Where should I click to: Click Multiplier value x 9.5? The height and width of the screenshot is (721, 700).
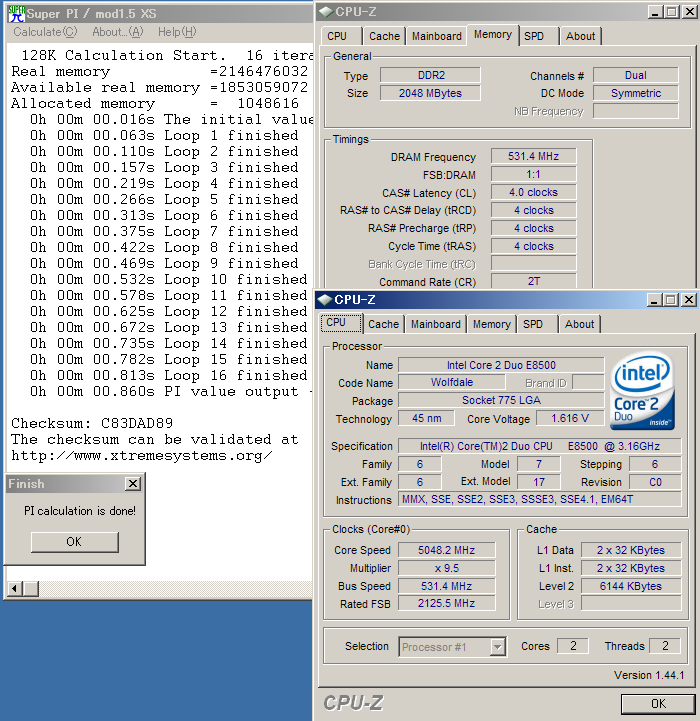pyautogui.click(x=447, y=568)
